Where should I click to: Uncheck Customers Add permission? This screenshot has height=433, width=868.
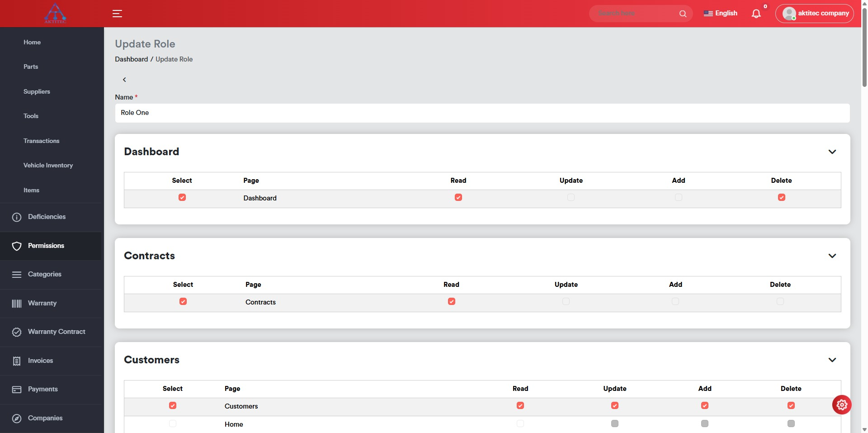click(x=705, y=405)
